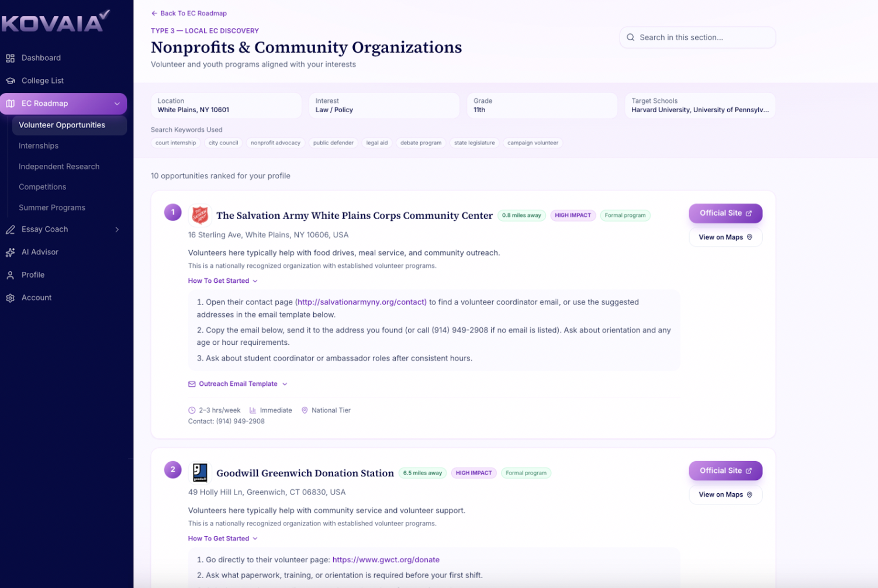Click the campaign volunteer keyword chip
Screen dimensions: 878x588
[x=533, y=143]
